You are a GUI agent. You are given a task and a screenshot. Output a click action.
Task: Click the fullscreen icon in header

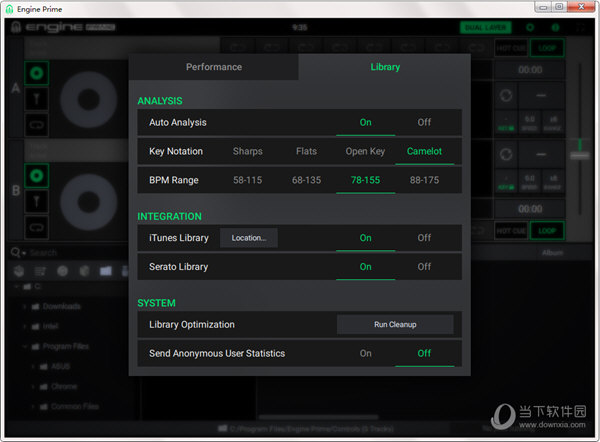[x=580, y=28]
